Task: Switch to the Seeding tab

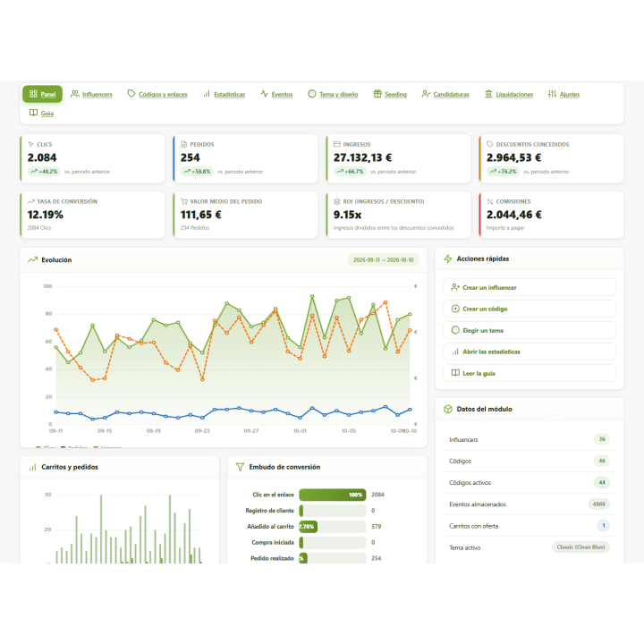Action: click(x=390, y=94)
